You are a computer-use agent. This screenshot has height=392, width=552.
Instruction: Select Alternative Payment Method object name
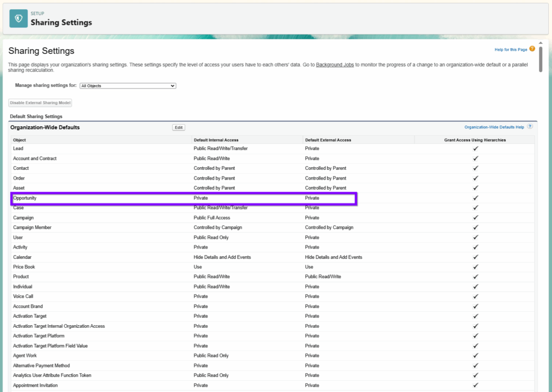click(x=41, y=366)
